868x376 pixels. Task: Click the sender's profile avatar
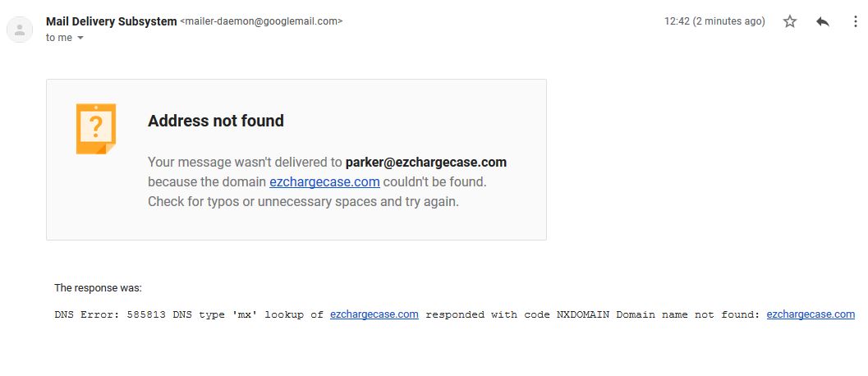coord(20,30)
